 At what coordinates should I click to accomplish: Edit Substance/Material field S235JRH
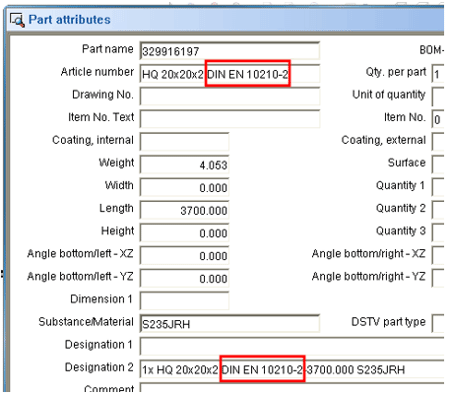coord(230,323)
